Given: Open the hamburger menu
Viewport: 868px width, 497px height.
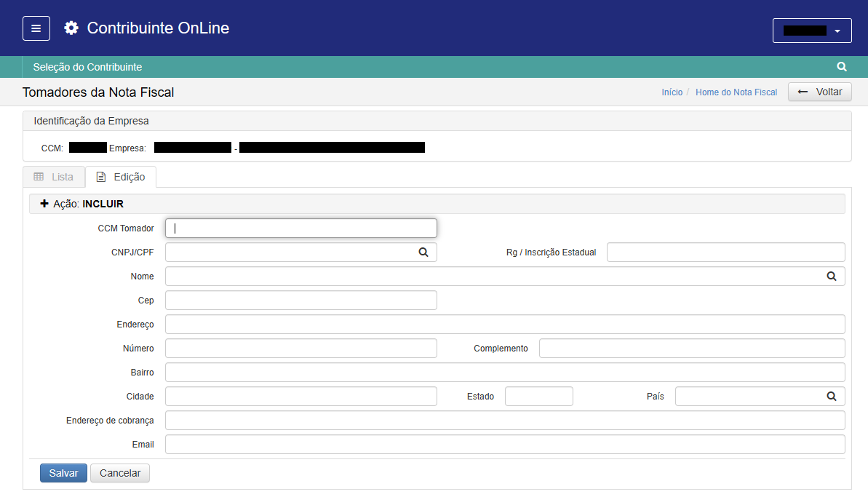Looking at the screenshot, I should tap(36, 28).
